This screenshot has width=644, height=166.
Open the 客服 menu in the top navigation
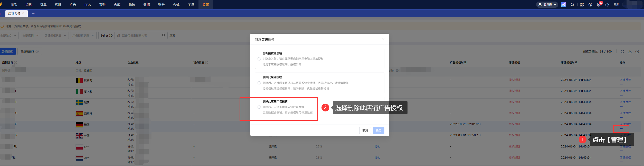[x=58, y=5]
